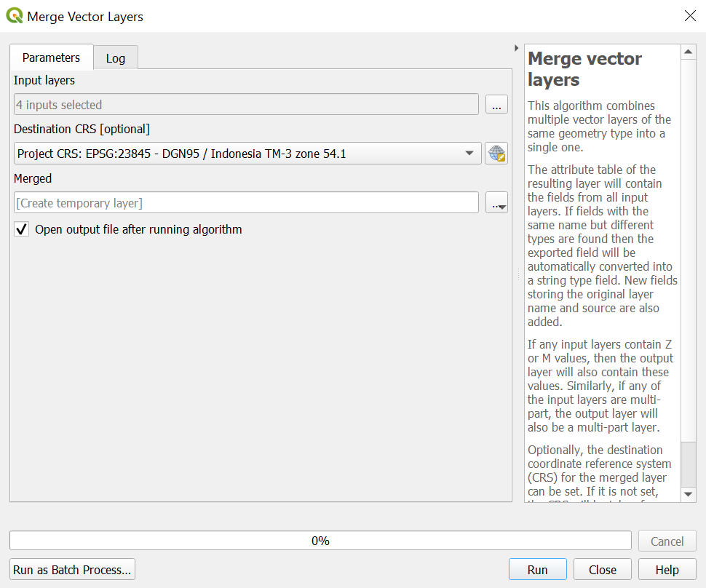Click the 0% progress bar
The width and height of the screenshot is (706, 588).
pos(320,541)
